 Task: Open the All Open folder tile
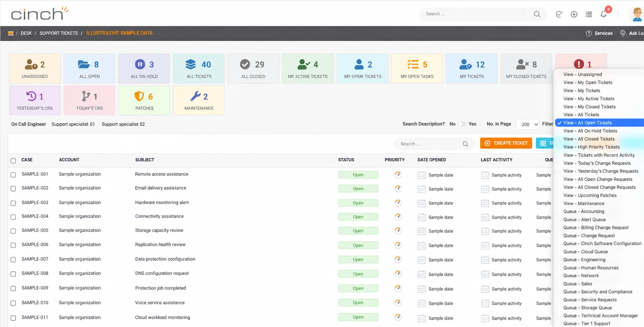(89, 68)
